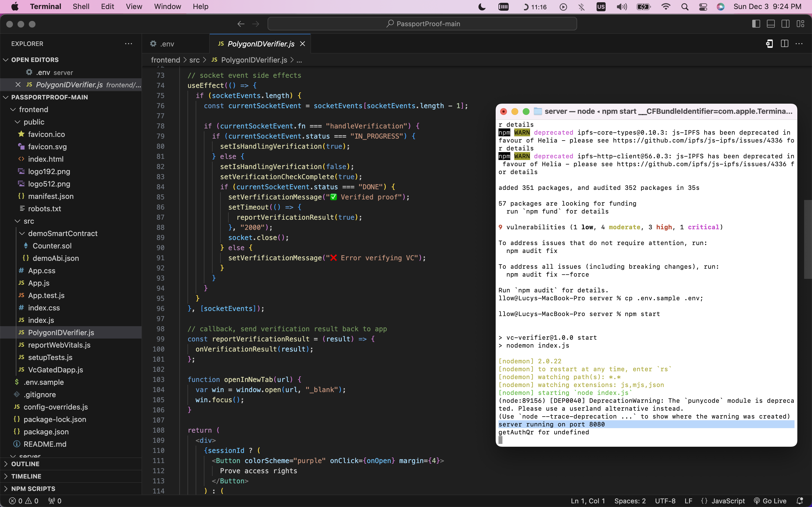Click the open changes icon in editor toolbar
Screen dimensions: 812x507
(769, 44)
